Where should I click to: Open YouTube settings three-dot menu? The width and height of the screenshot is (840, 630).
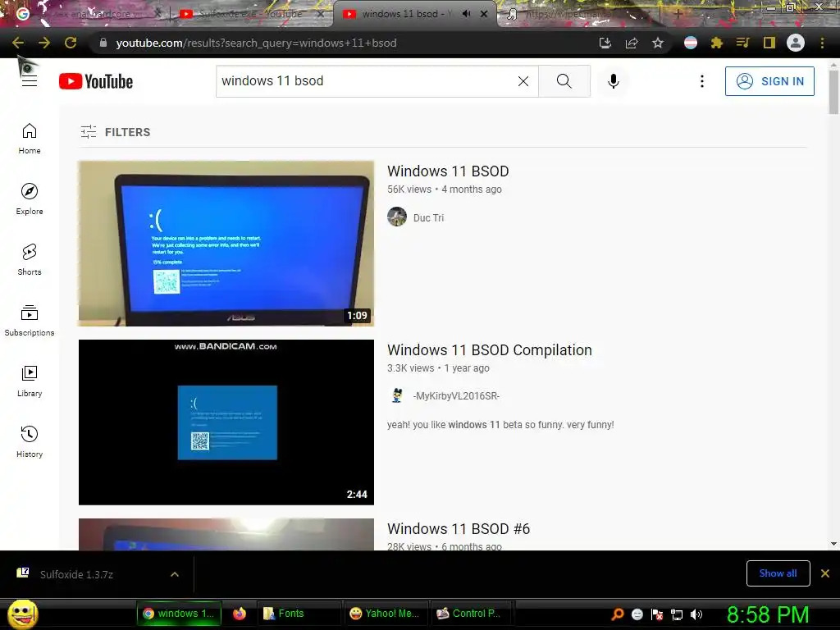click(702, 81)
